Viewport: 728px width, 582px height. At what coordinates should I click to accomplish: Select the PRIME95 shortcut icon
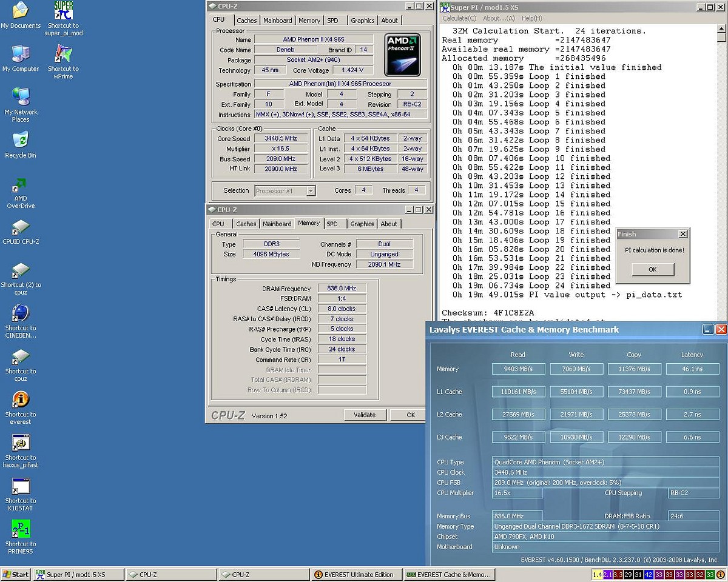pyautogui.click(x=21, y=537)
